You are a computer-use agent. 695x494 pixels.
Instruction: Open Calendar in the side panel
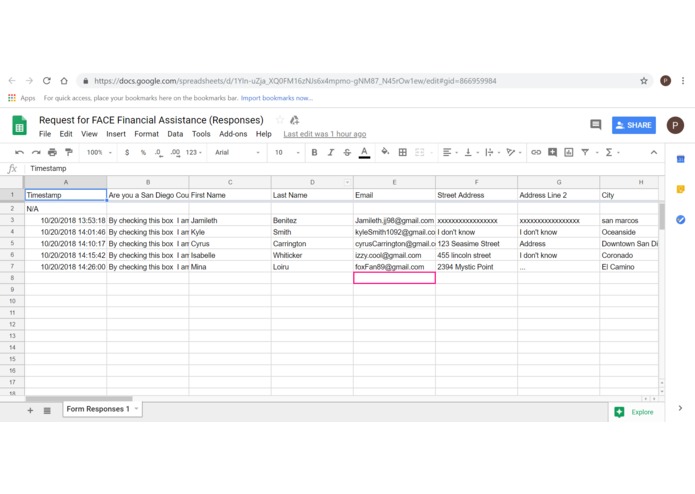[x=680, y=159]
